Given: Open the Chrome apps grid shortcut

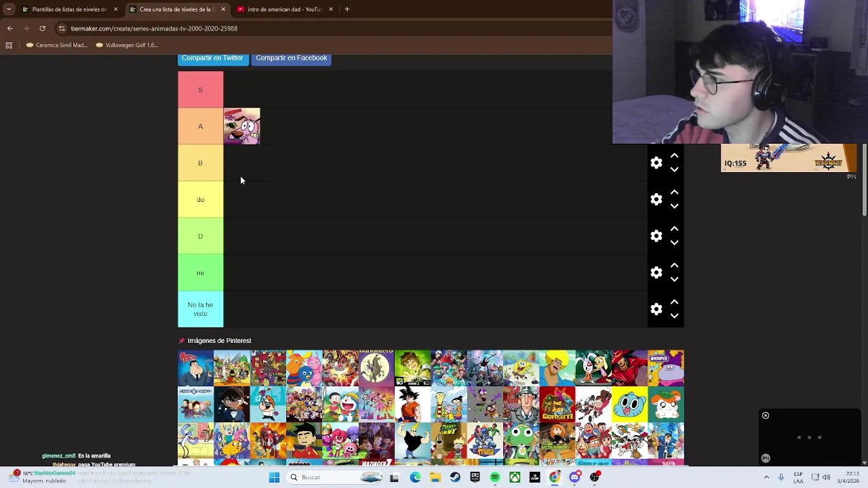Looking at the screenshot, I should click(x=9, y=45).
